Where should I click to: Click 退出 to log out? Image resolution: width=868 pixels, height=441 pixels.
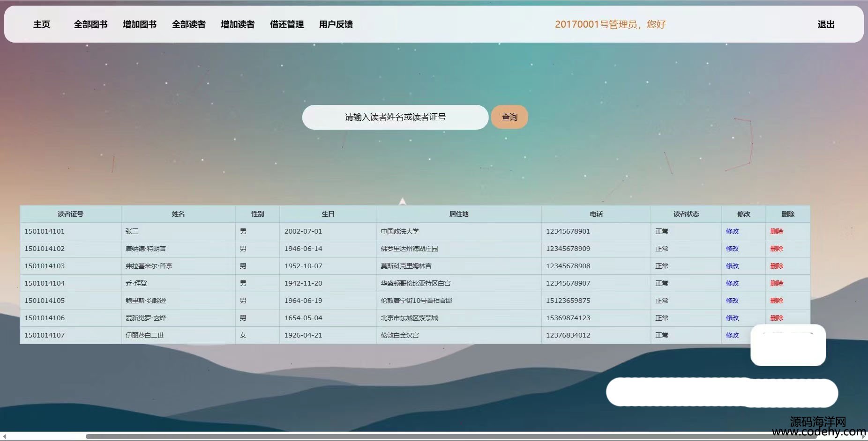coord(826,24)
